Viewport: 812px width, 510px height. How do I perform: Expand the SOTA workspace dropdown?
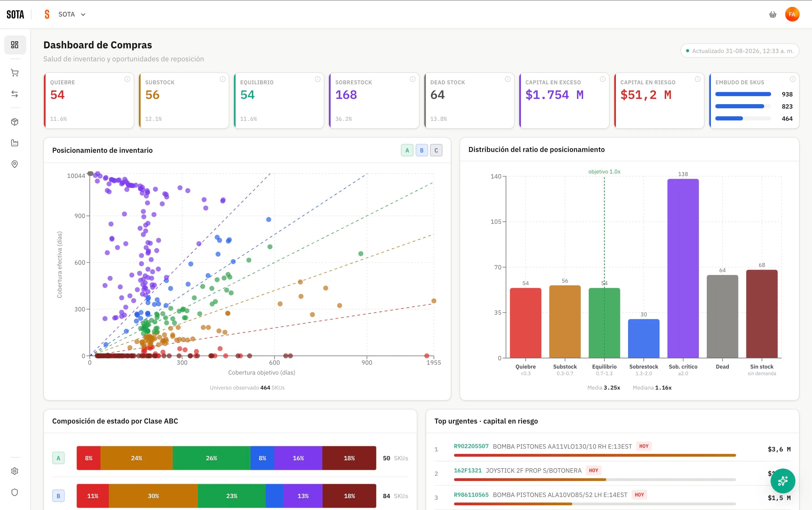72,14
